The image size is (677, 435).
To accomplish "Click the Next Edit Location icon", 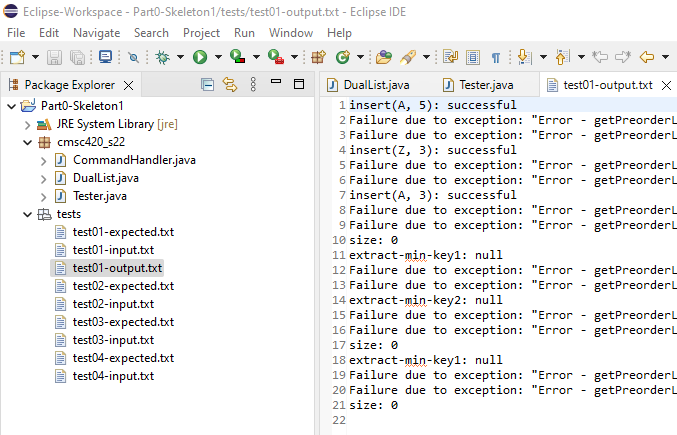I will coord(623,57).
